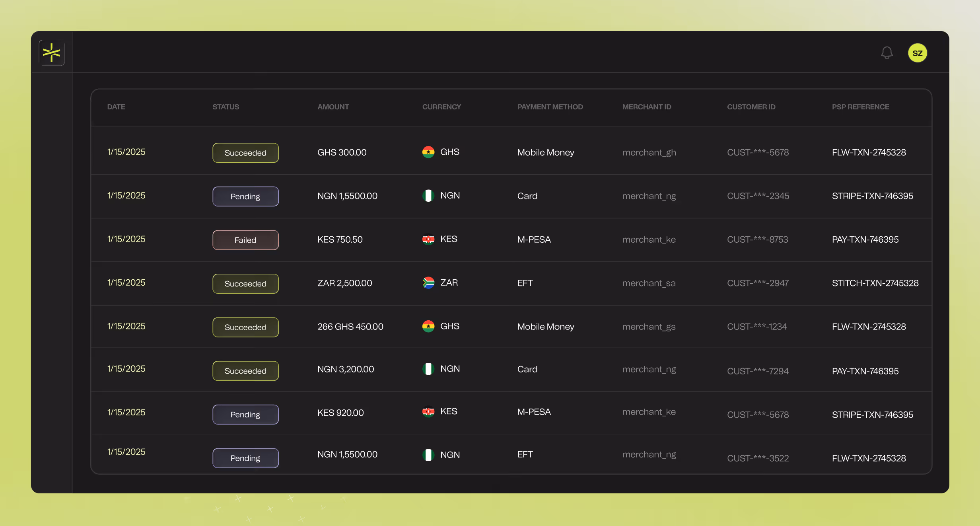Select the Kenya flag icon on KES 750.50 row
980x526 pixels.
click(429, 239)
